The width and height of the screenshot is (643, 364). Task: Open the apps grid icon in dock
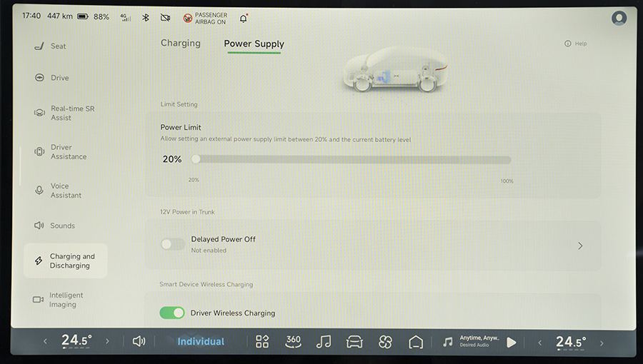pyautogui.click(x=262, y=342)
